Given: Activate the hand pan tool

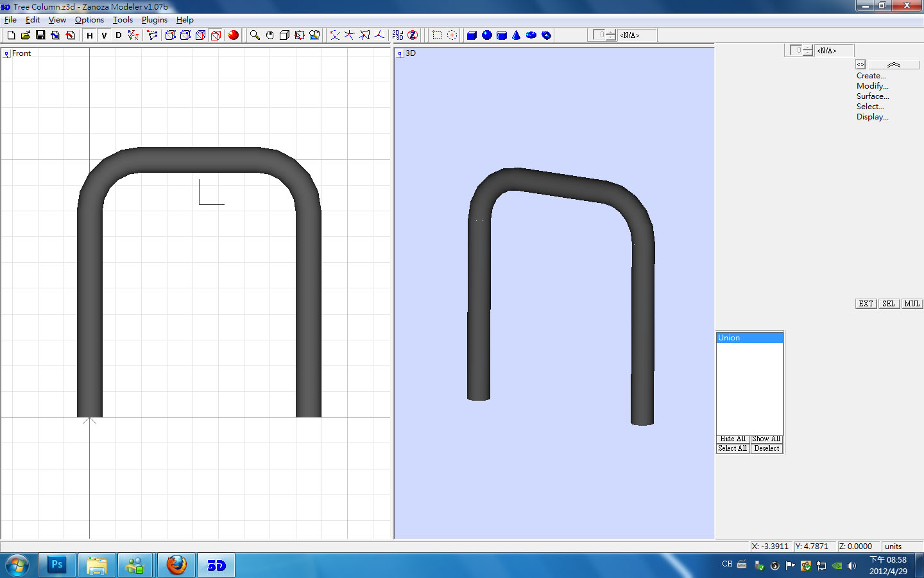Looking at the screenshot, I should (269, 35).
